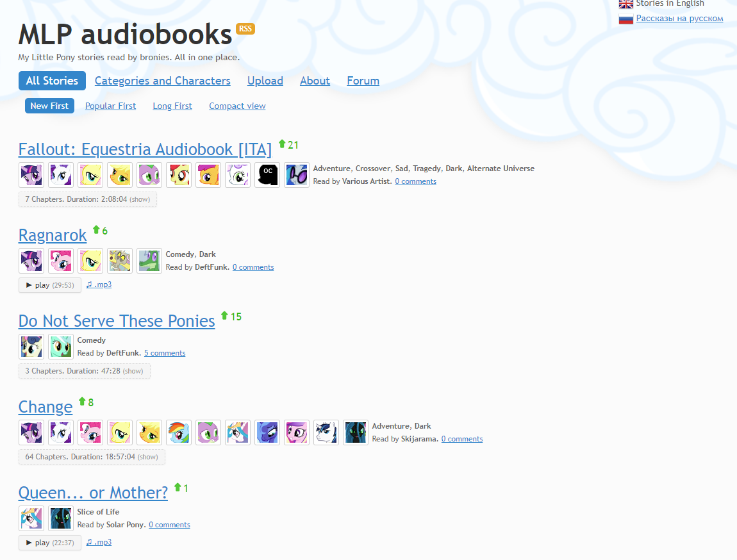Select Twilight Sparkle icon in Fallout: Equestria row

(31, 175)
